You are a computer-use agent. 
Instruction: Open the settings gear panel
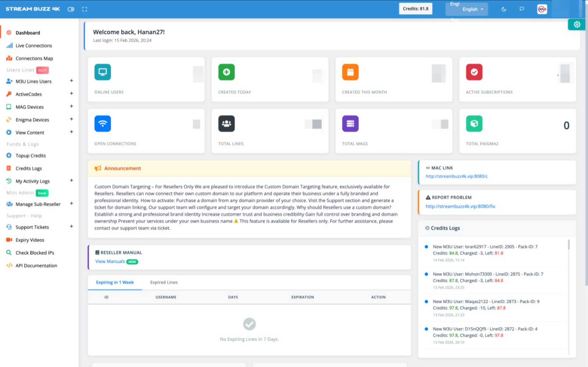[577, 25]
